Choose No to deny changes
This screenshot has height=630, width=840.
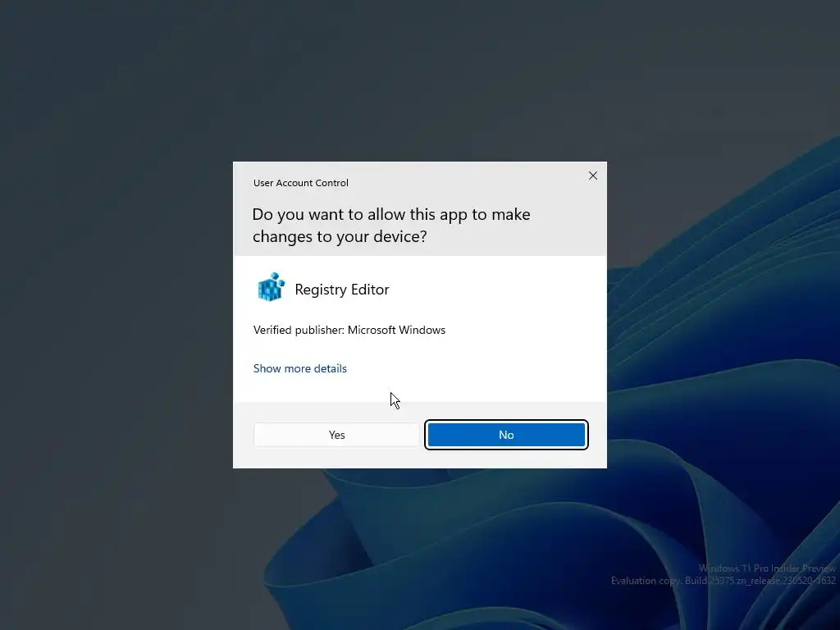coord(506,435)
